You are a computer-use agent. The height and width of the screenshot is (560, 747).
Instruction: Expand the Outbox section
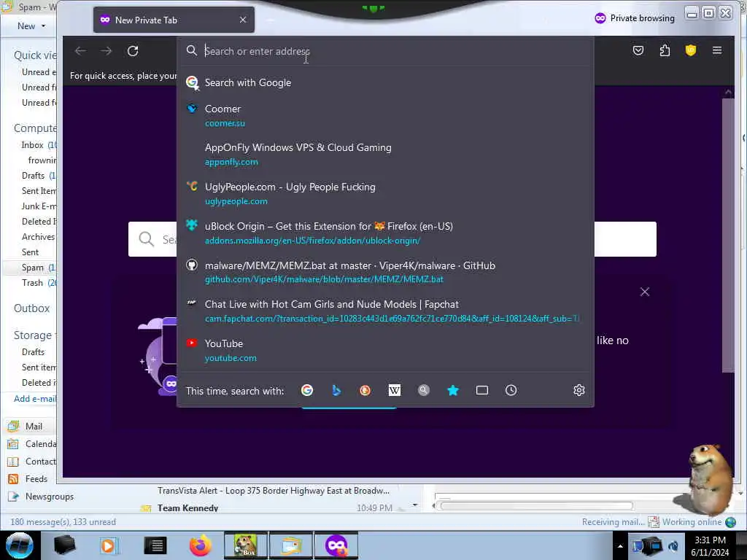[31, 308]
